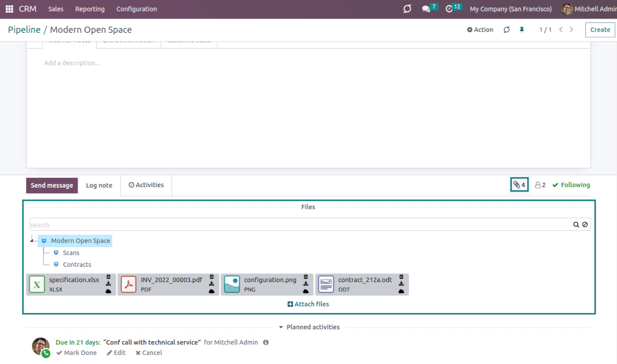This screenshot has width=617, height=364.
Task: Delete specification.xlsx using the trash icon
Action: coord(108,277)
